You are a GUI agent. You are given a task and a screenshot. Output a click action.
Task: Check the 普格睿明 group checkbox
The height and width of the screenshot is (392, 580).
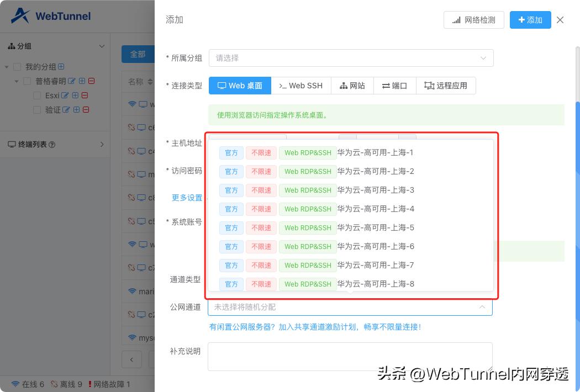26,81
